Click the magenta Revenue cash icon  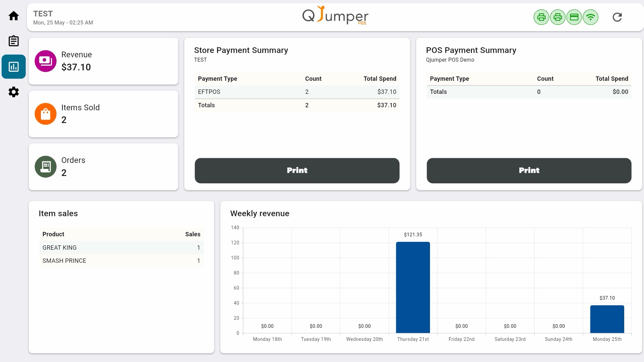click(46, 61)
